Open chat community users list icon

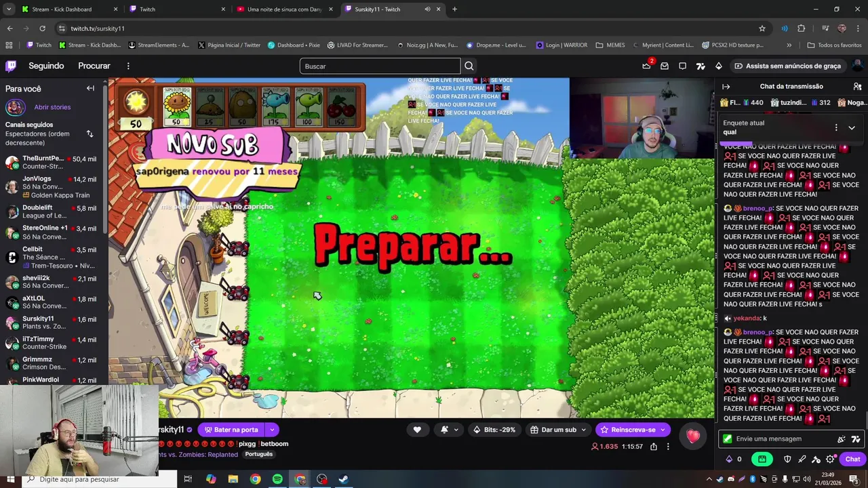pyautogui.click(x=857, y=87)
